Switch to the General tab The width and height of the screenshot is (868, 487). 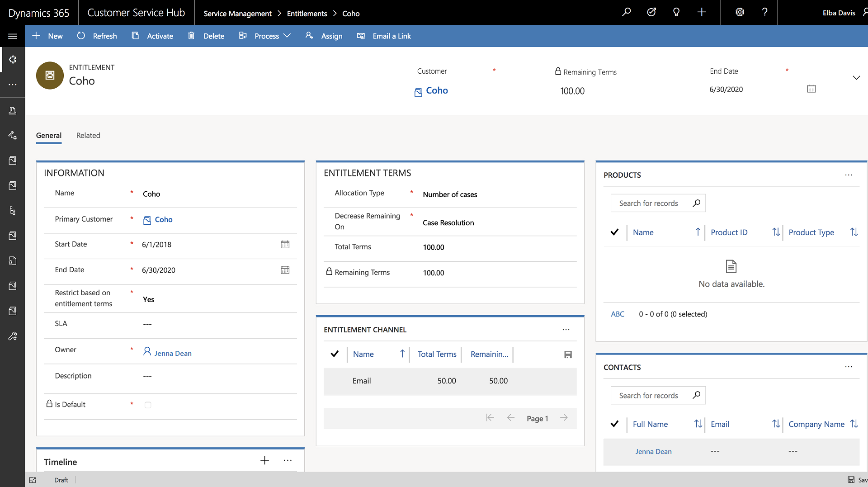click(x=49, y=136)
